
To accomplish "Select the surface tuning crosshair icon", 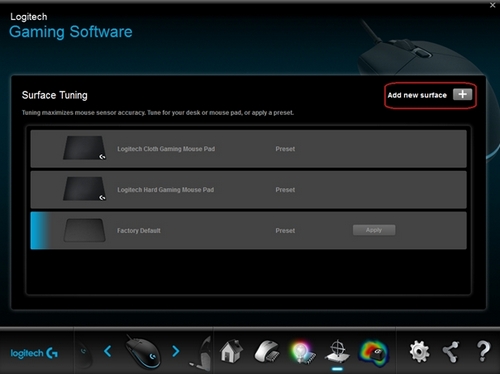I will [337, 351].
